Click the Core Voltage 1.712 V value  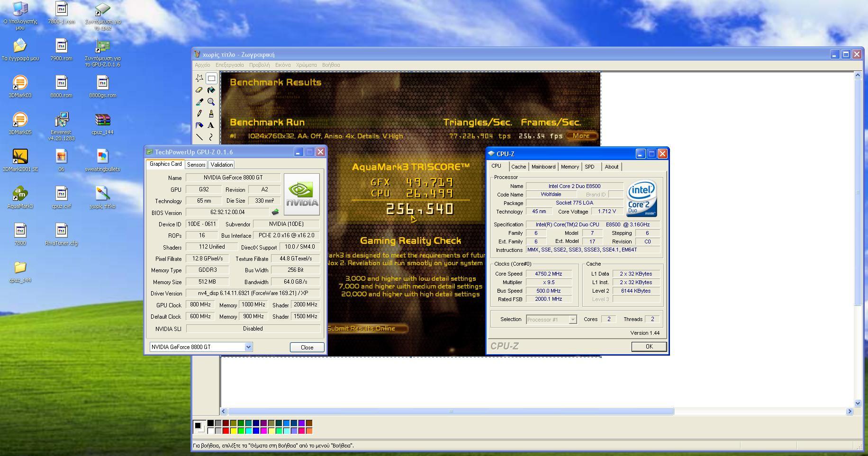point(607,212)
